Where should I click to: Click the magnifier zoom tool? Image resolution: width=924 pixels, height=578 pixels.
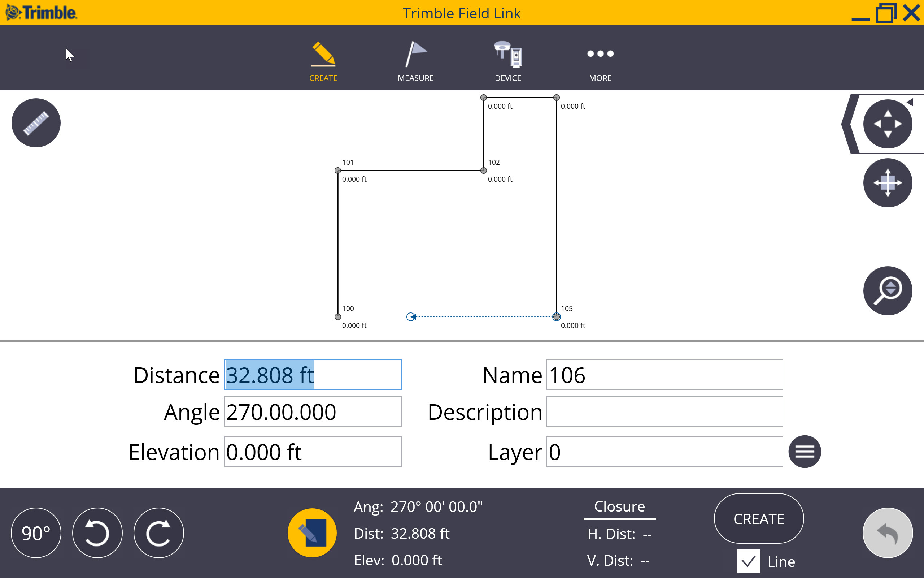click(x=888, y=290)
